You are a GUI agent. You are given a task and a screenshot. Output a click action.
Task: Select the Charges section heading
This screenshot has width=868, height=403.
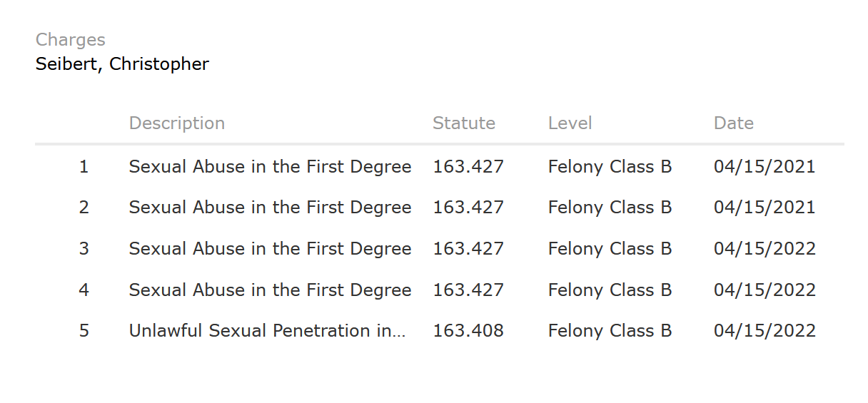(71, 40)
